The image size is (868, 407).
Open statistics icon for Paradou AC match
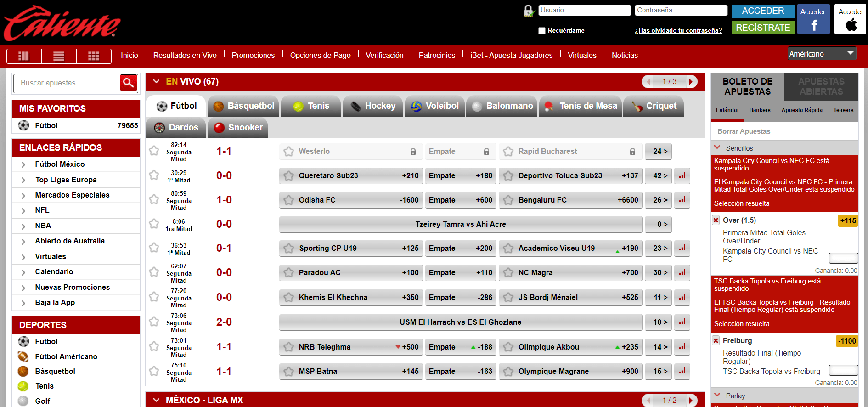click(682, 272)
